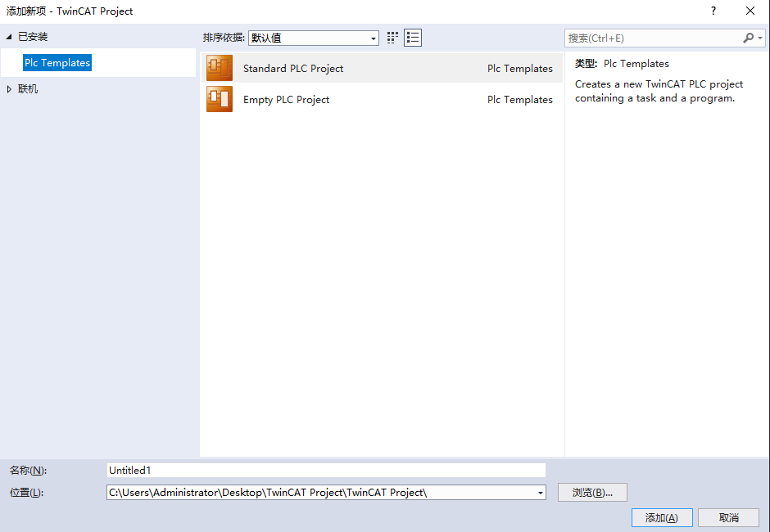The height and width of the screenshot is (532, 770).
Task: Collapse the 已安装 tree node
Action: [9, 37]
